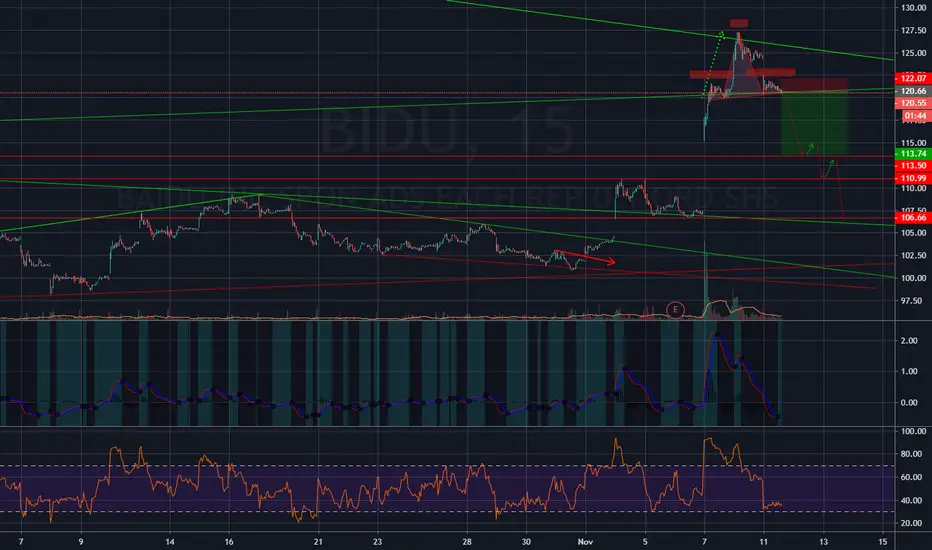
Task: Click date 23 on the time axis
Action: 377,542
